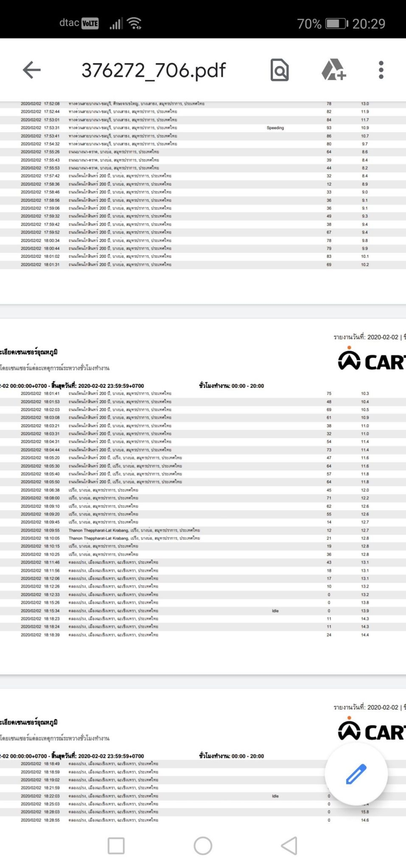Tap the 20:29 clock in the status bar
The height and width of the screenshot is (868, 406).
(x=369, y=24)
